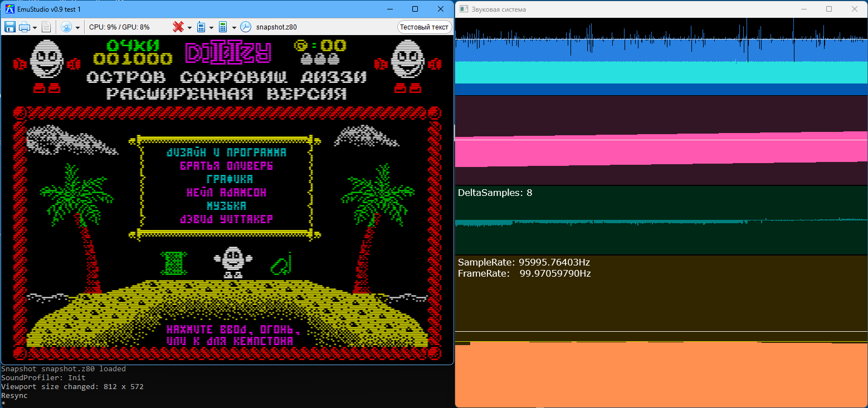Viewport: 868px width, 408px height.
Task: Click the blank document page icon
Action: point(46,27)
